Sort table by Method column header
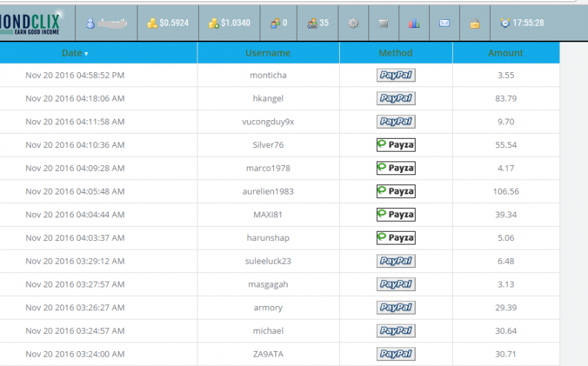Image resolution: width=588 pixels, height=366 pixels. (x=396, y=53)
